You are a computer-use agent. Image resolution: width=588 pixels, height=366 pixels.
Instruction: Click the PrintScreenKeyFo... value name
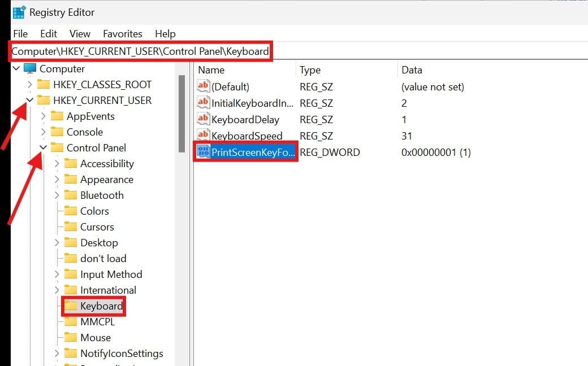click(253, 152)
